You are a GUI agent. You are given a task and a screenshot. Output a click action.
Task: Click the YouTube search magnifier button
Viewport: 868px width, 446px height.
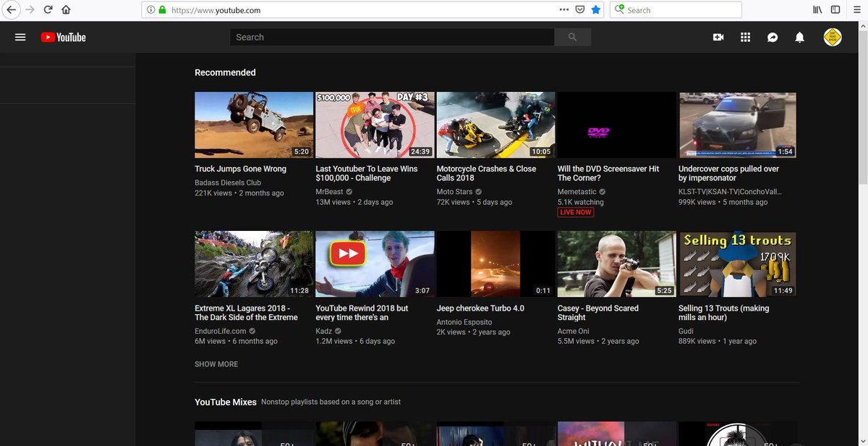[x=573, y=37]
